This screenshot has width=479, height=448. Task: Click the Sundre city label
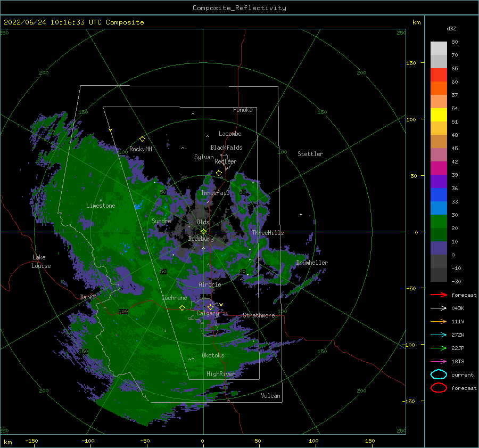pyautogui.click(x=161, y=221)
